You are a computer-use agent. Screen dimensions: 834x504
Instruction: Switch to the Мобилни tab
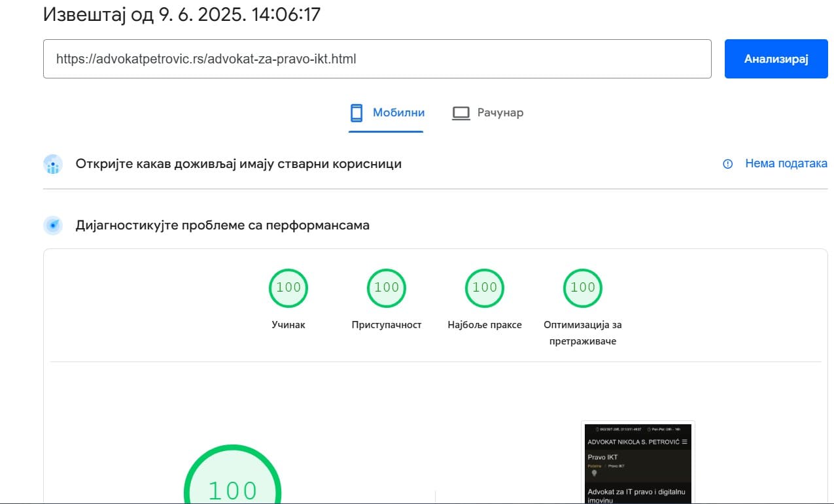click(x=398, y=112)
